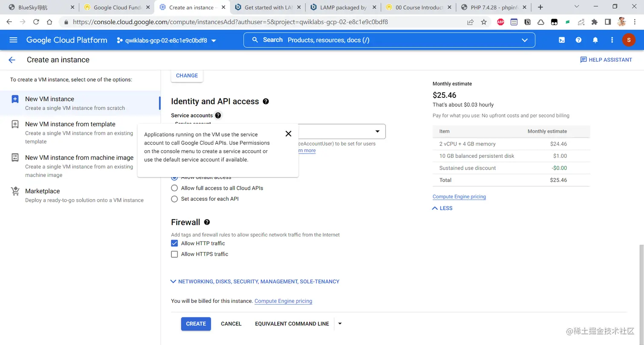
Task: Show help for Identity and API access
Action: [x=266, y=101]
